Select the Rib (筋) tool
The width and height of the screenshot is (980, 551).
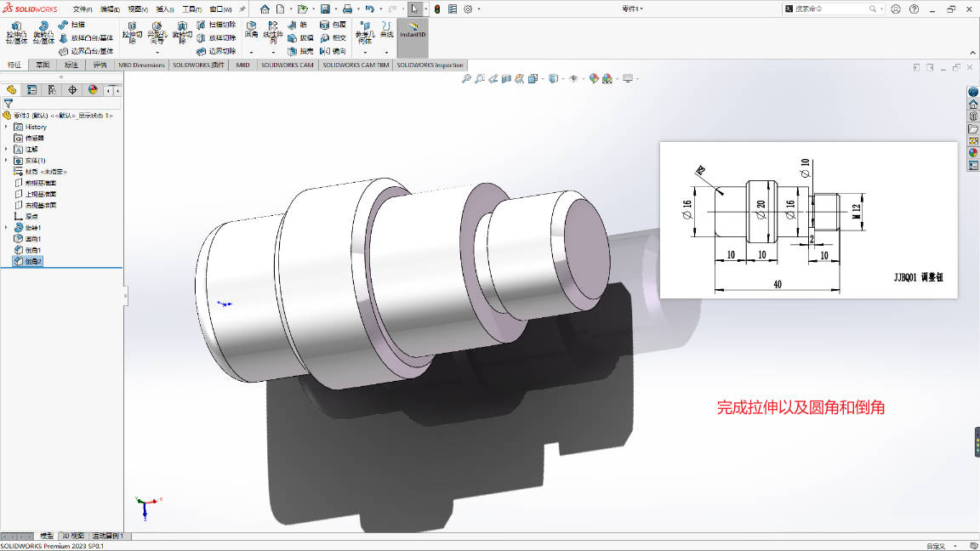pyautogui.click(x=298, y=25)
